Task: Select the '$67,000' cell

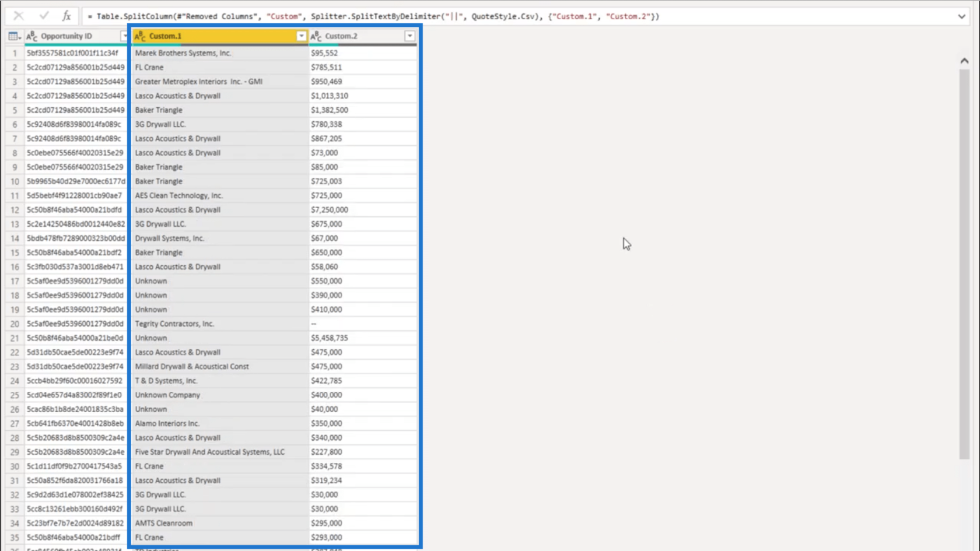Action: click(363, 238)
